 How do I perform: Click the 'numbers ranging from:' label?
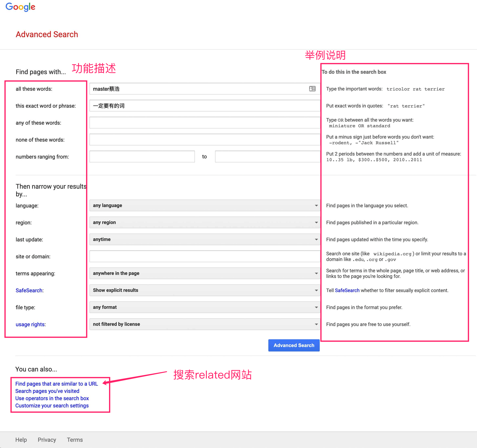point(42,157)
